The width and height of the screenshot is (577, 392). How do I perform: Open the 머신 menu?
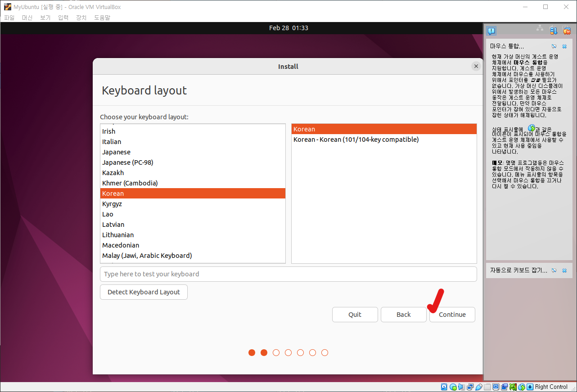click(x=27, y=18)
